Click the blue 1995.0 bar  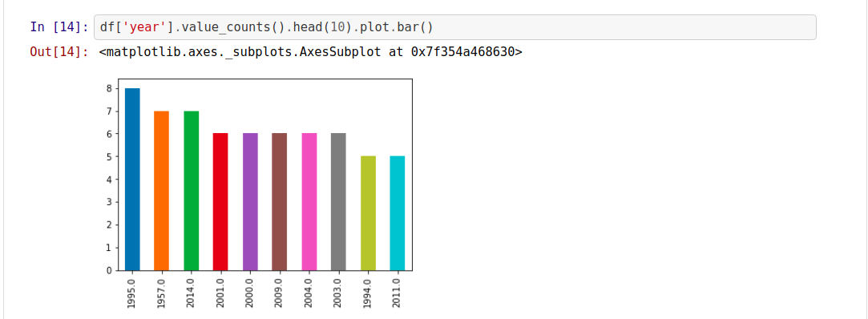(132, 180)
